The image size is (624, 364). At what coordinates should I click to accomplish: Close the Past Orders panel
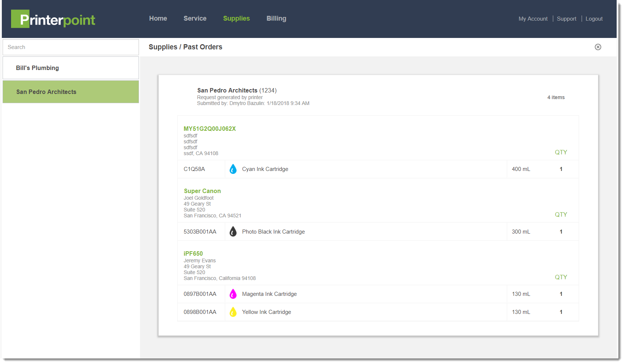[x=598, y=47]
